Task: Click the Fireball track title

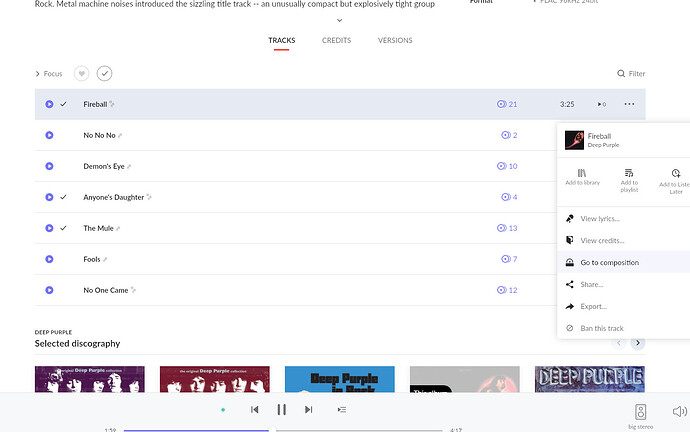Action: (x=95, y=104)
